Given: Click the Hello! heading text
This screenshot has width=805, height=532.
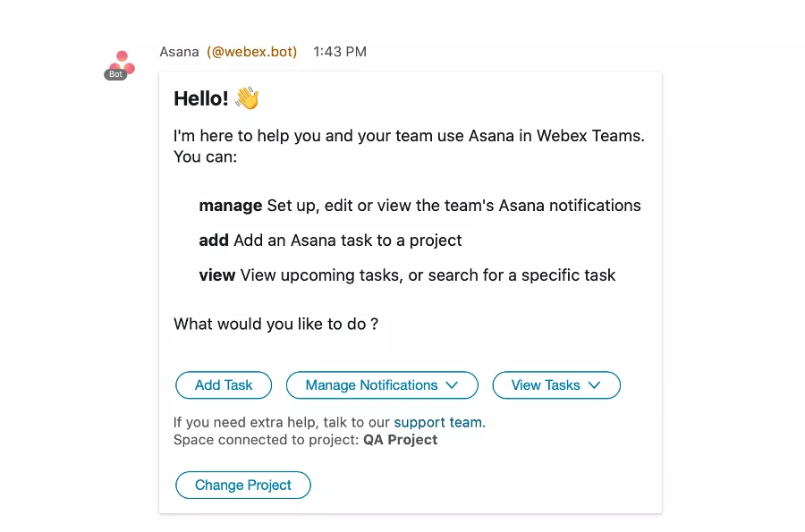Looking at the screenshot, I should (x=201, y=98).
